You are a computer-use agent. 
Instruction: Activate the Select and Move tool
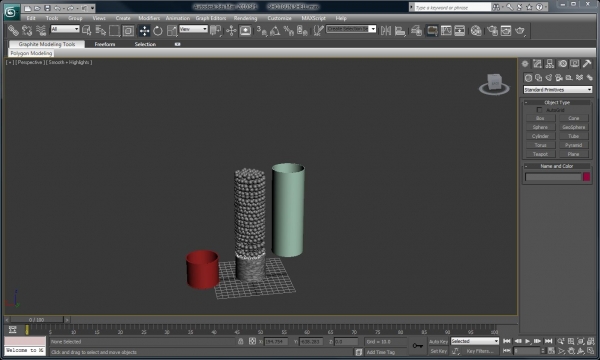click(x=144, y=31)
